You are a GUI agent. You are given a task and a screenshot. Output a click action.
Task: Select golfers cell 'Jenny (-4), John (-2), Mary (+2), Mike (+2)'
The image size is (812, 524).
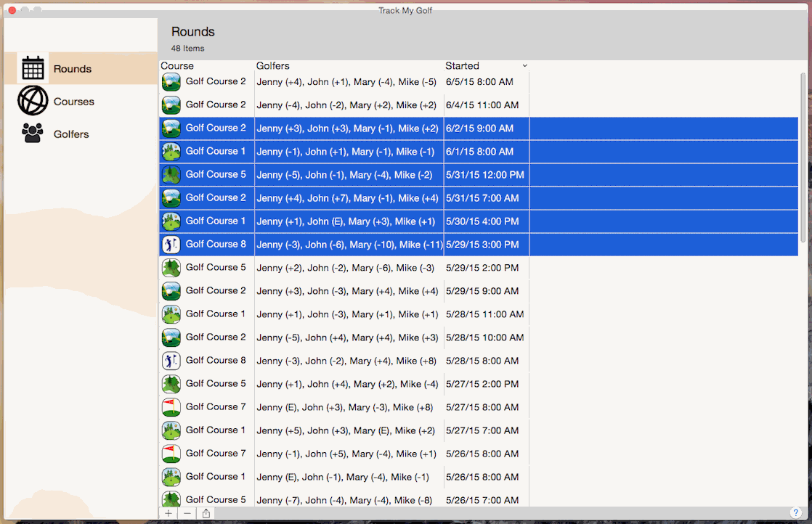pyautogui.click(x=346, y=105)
